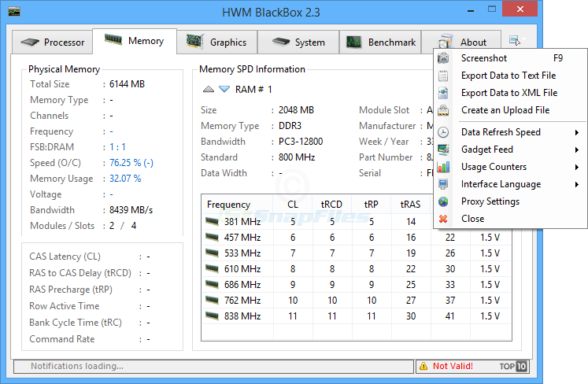The height and width of the screenshot is (384, 588).
Task: Expand the Gadget Feed submenu arrow
Action: click(x=577, y=150)
